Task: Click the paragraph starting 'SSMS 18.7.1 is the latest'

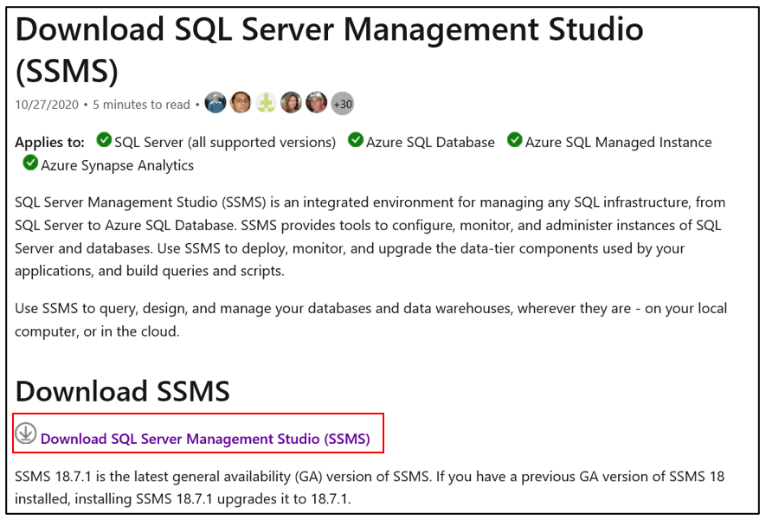Action: tap(370, 488)
